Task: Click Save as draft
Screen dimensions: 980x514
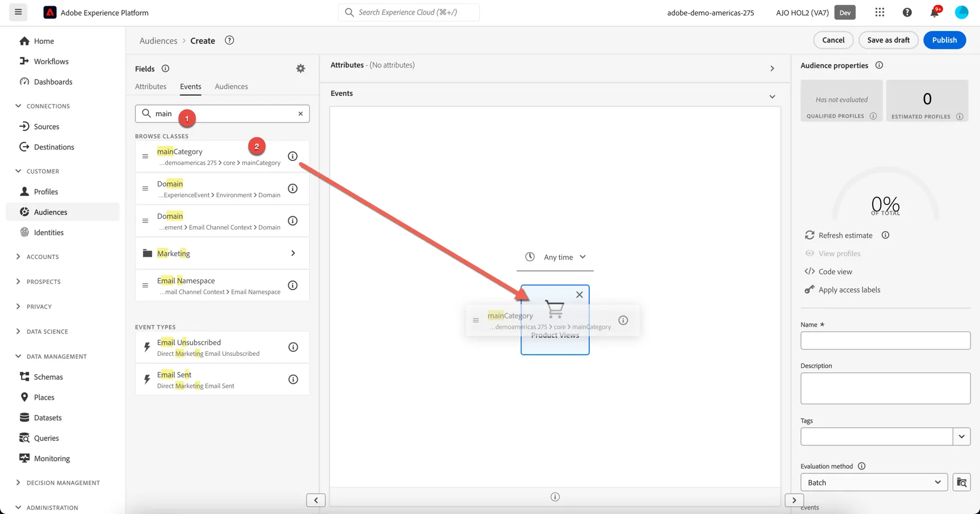Action: tap(888, 40)
